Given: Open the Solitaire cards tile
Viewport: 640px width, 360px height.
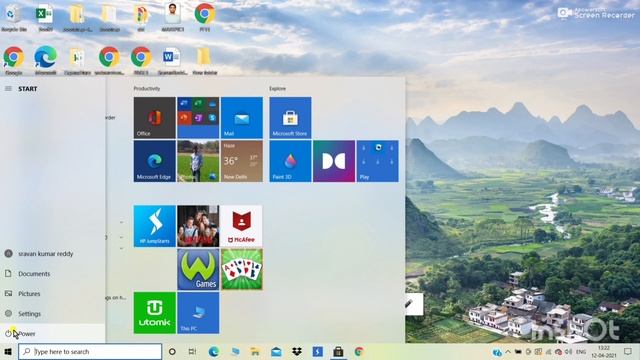Looking at the screenshot, I should pos(242,269).
